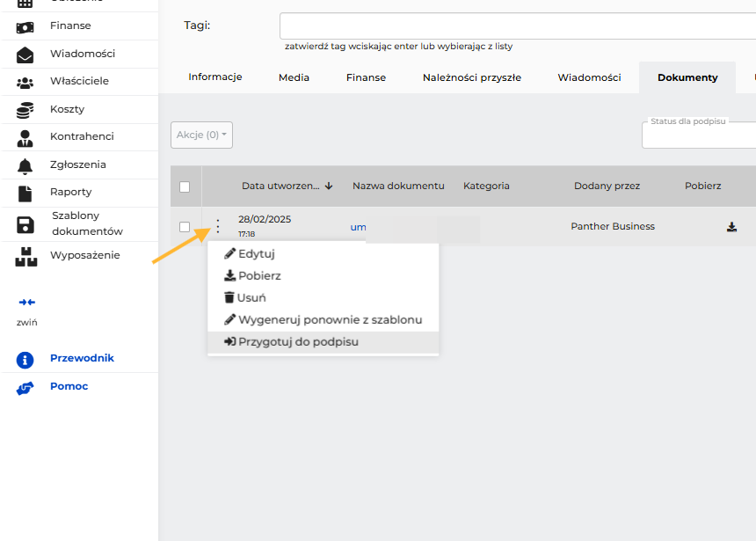Open Finanse from the sidebar money icon
Image resolution: width=756 pixels, height=541 pixels.
25,27
